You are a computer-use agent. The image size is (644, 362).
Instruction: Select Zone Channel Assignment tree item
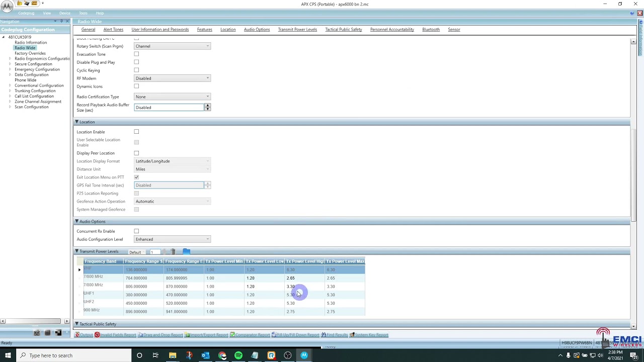pyautogui.click(x=38, y=102)
